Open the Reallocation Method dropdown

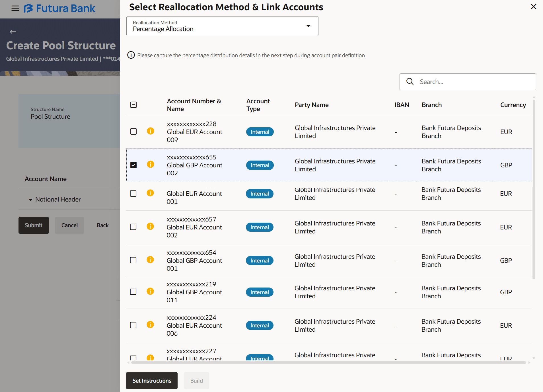tap(222, 26)
